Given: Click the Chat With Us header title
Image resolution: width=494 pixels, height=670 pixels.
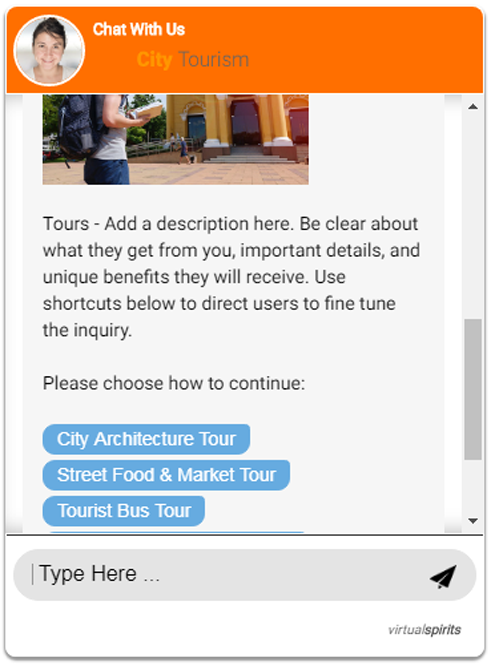Looking at the screenshot, I should pos(139,29).
